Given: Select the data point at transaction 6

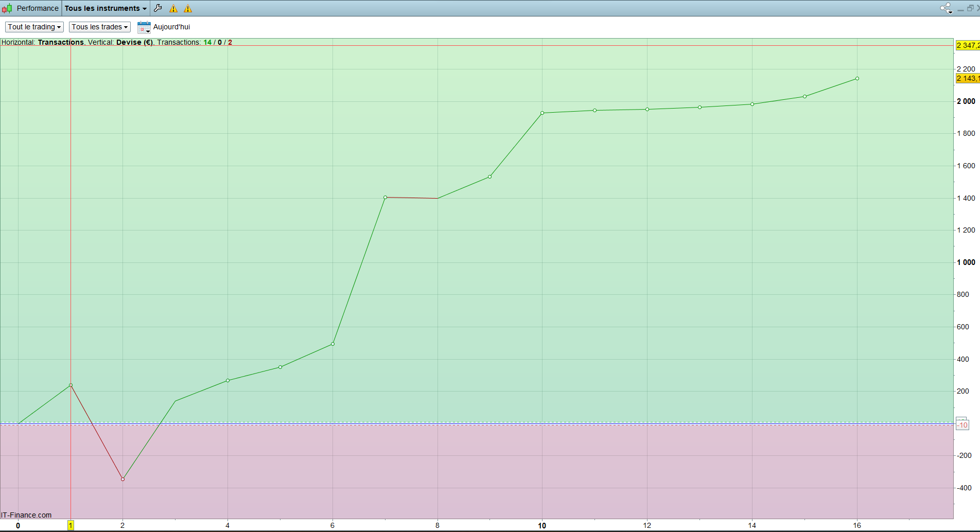Looking at the screenshot, I should [x=332, y=344].
